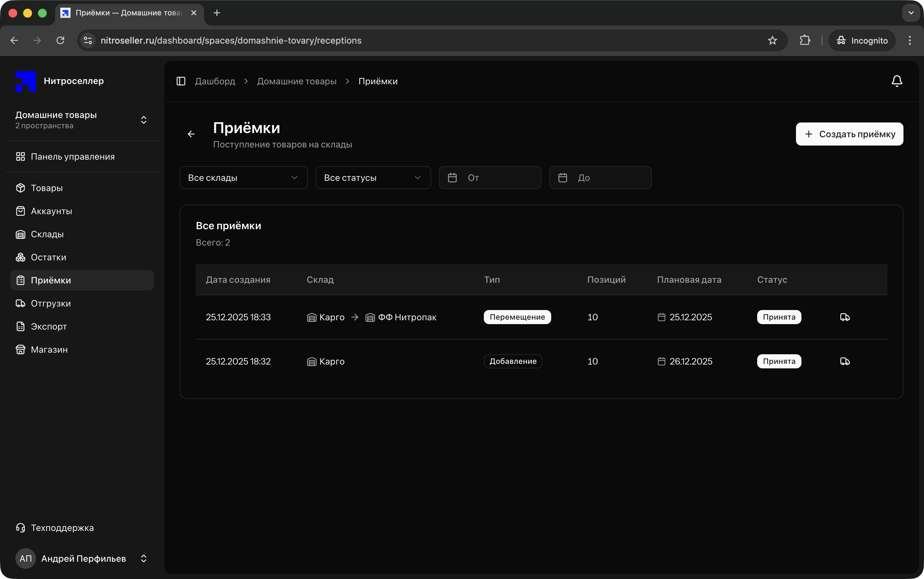Click Дашборд breadcrumb link
Viewport: 924px width, 579px height.
pos(215,81)
